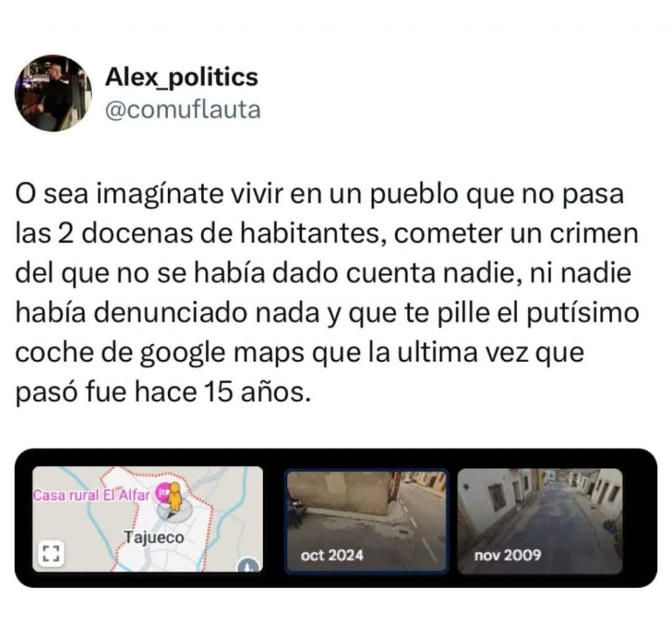Open the Alex_politics profile avatar
This screenshot has width=672, height=637.
coord(53,93)
